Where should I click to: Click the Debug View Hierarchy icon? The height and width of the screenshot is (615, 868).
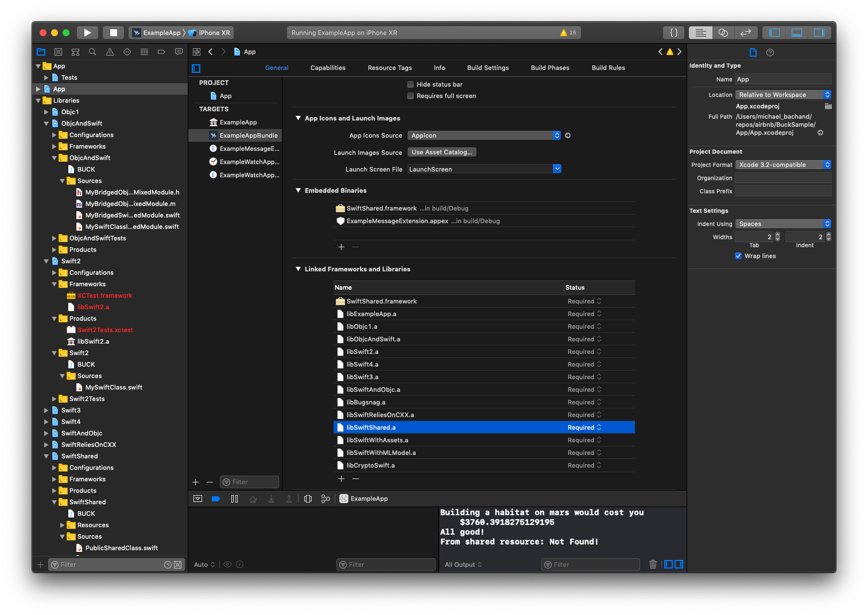coord(308,499)
